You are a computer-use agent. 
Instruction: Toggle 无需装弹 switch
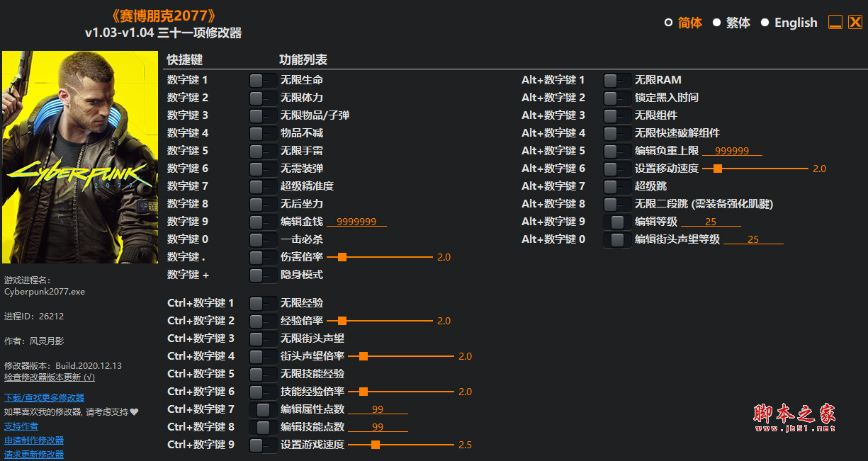[x=263, y=169]
